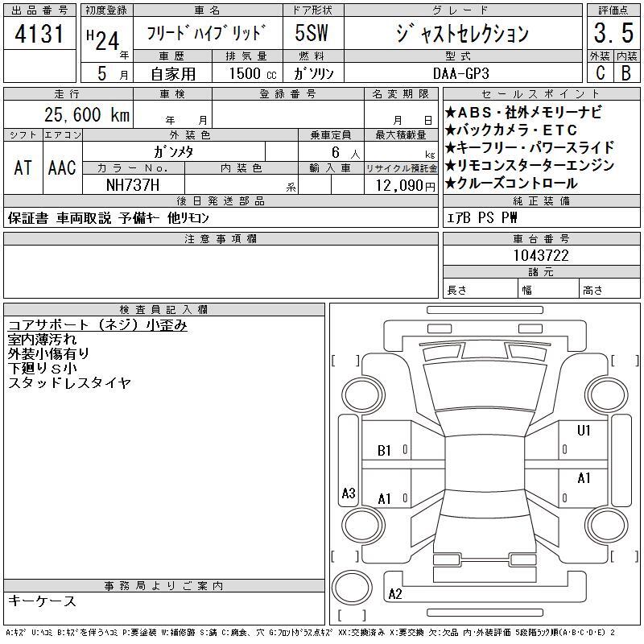Click the later-shipped item 他リモコン

pyautogui.click(x=188, y=217)
